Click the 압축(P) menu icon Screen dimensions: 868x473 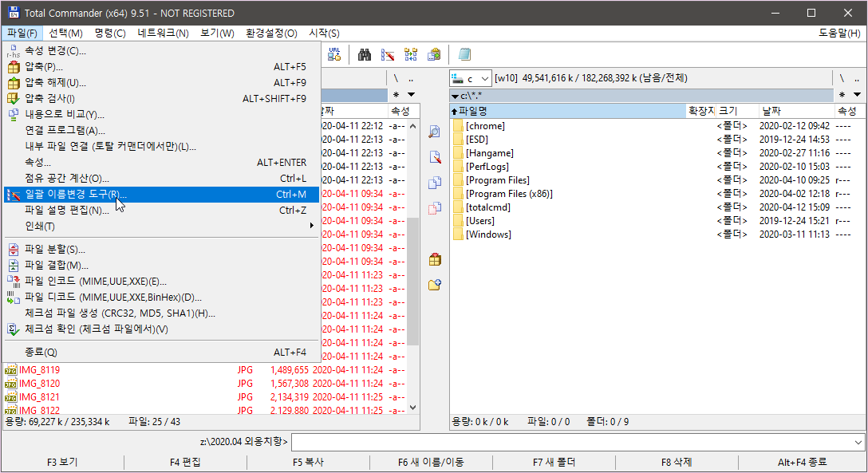pyautogui.click(x=14, y=67)
